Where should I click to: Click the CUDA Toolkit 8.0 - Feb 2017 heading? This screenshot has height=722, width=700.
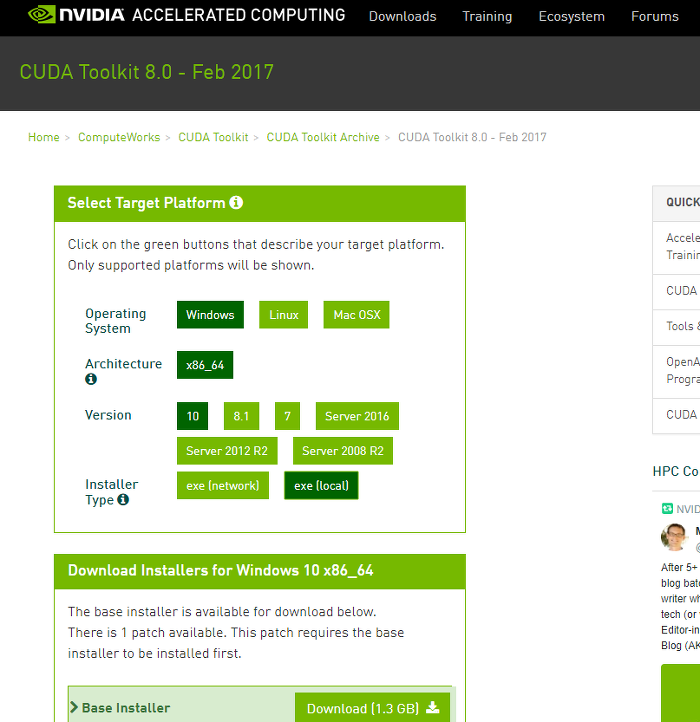146,72
